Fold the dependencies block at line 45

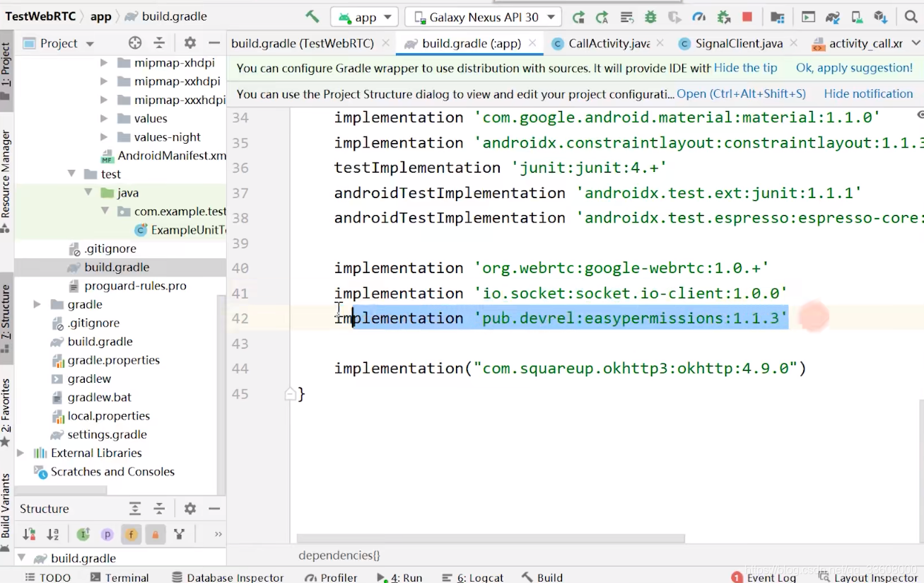pos(290,394)
